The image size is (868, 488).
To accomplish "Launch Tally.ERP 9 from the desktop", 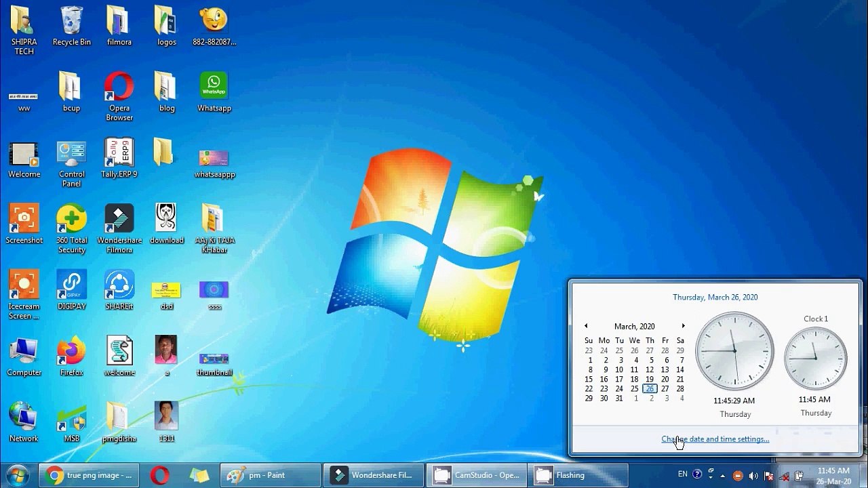I will 119,158.
